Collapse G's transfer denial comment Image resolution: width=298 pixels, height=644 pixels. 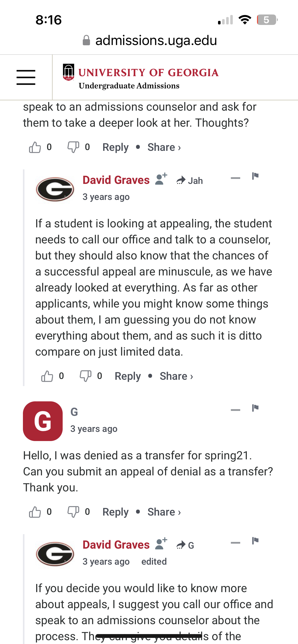[235, 410]
